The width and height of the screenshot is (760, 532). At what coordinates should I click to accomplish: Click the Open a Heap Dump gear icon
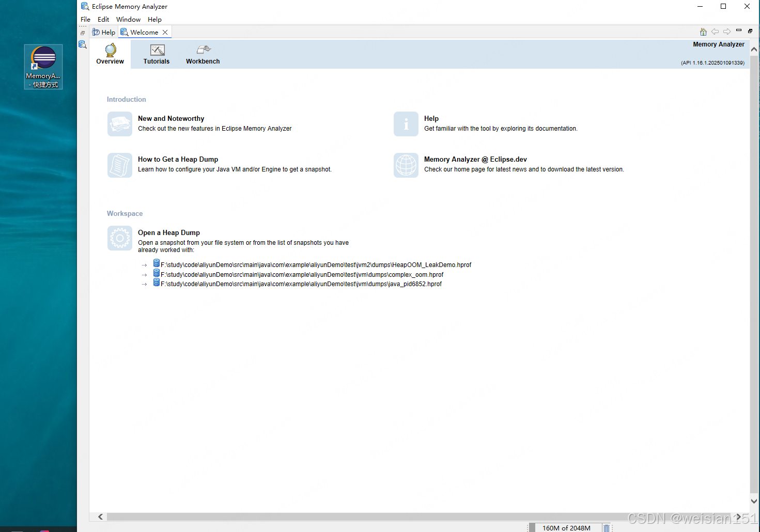click(x=120, y=238)
